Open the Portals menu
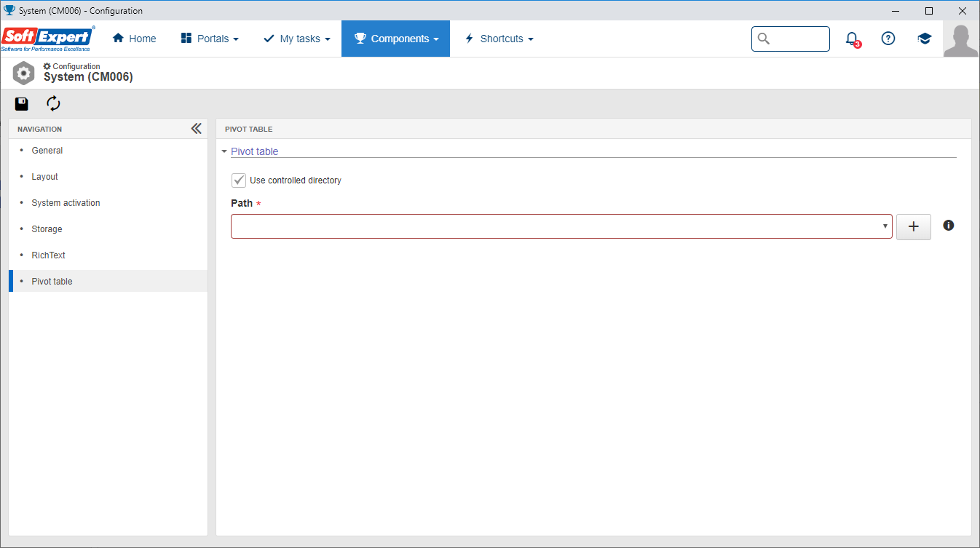980x548 pixels. pyautogui.click(x=210, y=39)
